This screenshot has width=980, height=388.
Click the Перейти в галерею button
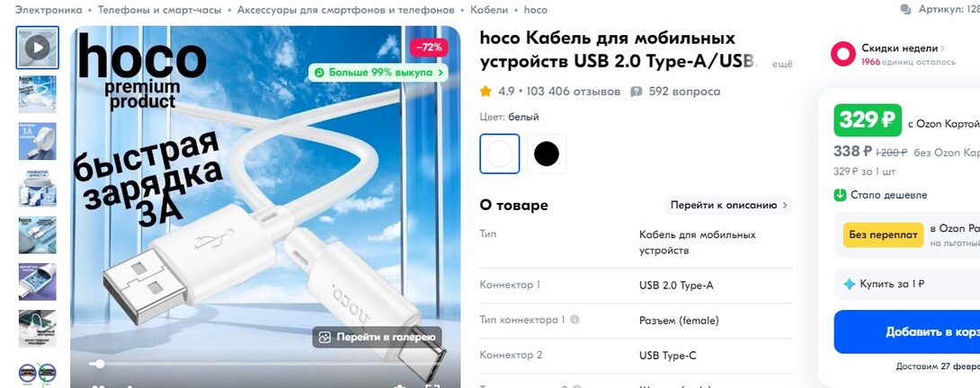coord(378,338)
